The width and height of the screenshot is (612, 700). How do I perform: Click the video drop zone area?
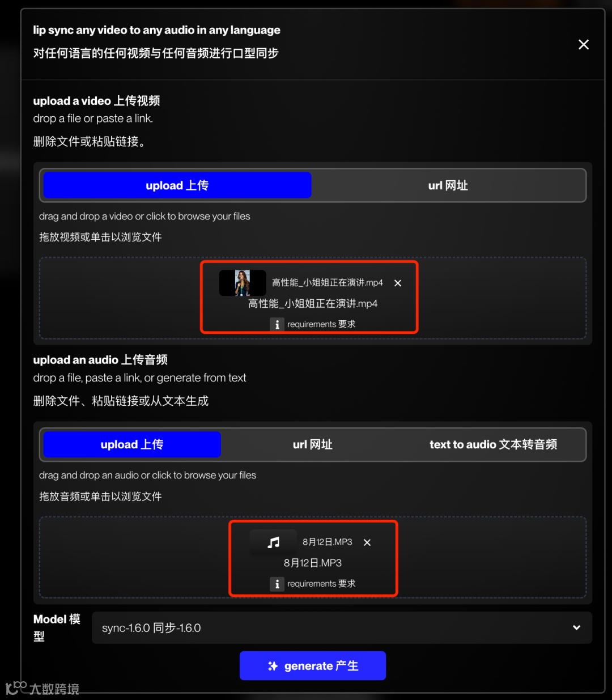coord(313,298)
